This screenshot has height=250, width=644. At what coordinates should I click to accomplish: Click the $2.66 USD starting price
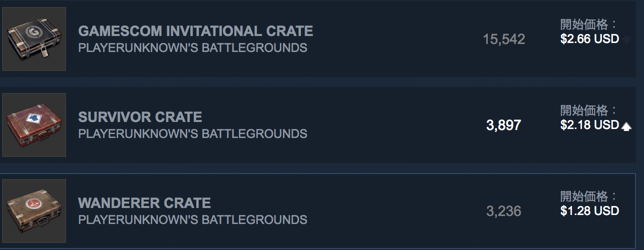click(589, 39)
